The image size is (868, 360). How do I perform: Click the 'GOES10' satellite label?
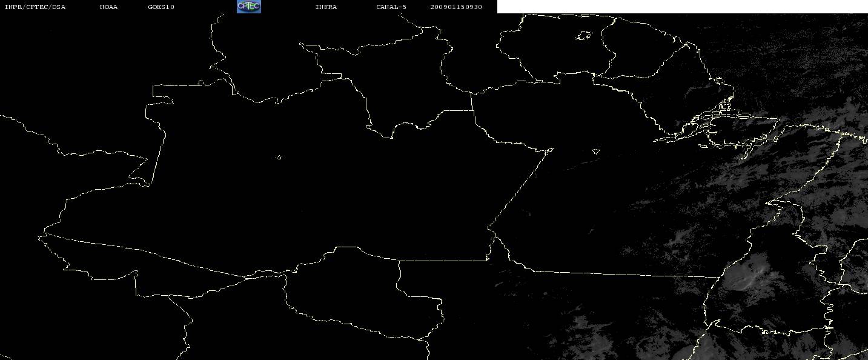point(161,7)
